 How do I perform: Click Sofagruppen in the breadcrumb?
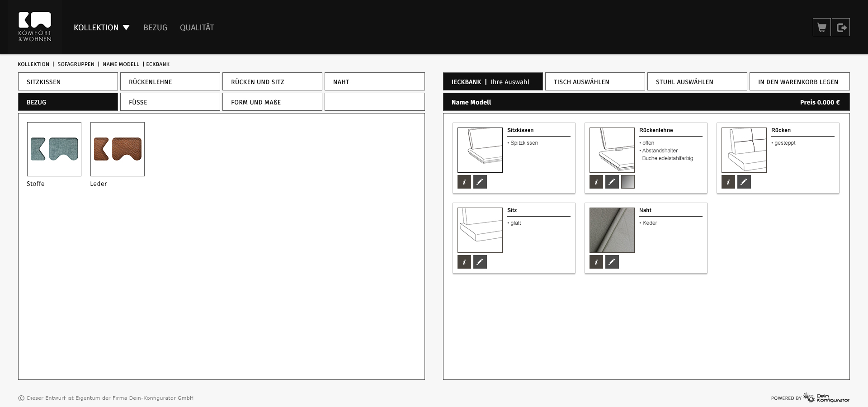[x=76, y=64]
